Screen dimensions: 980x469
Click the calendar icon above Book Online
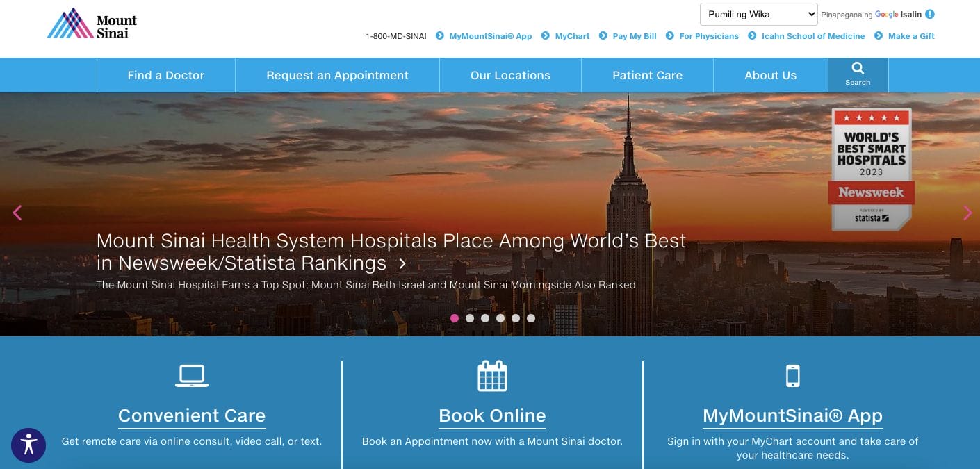(492, 376)
